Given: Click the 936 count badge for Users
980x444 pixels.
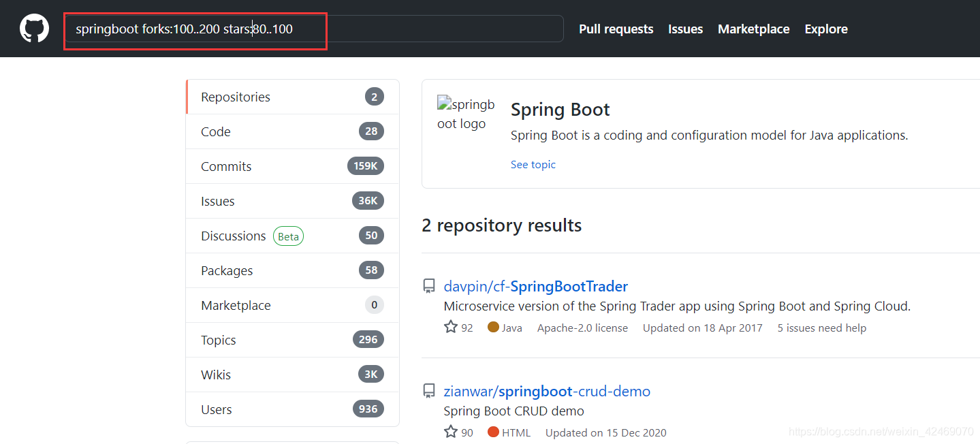Looking at the screenshot, I should click(x=368, y=409).
